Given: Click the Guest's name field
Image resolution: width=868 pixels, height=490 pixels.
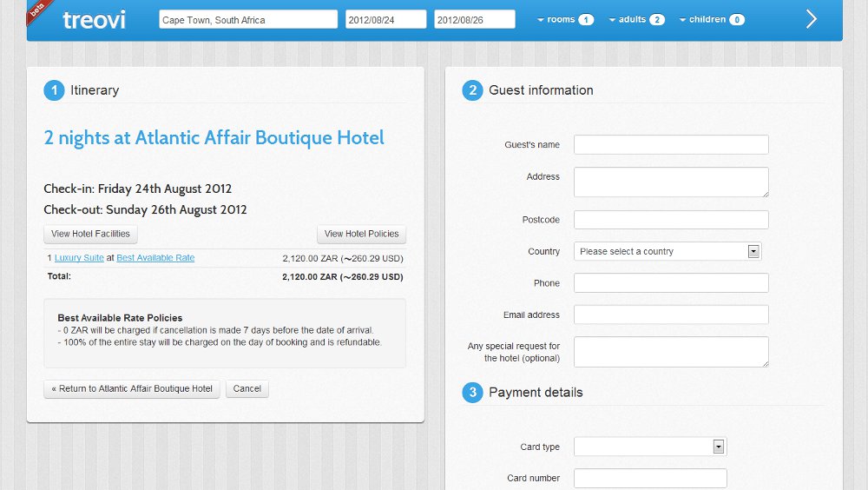Looking at the screenshot, I should (x=671, y=145).
